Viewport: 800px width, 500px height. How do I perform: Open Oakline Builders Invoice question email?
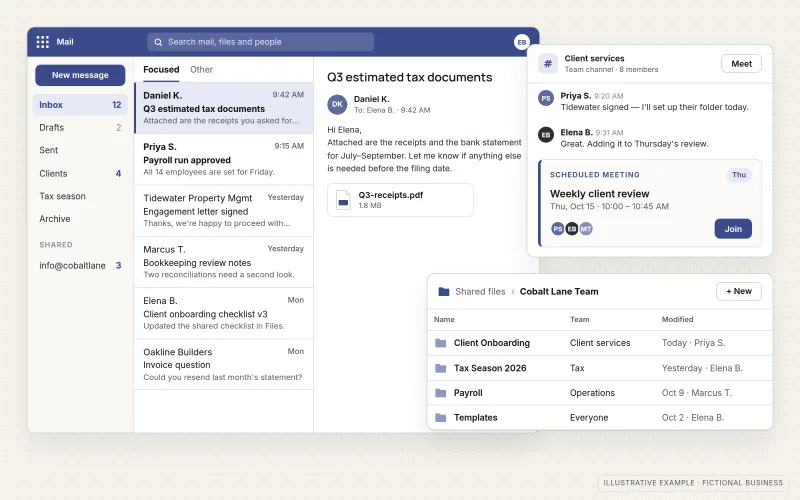(224, 364)
